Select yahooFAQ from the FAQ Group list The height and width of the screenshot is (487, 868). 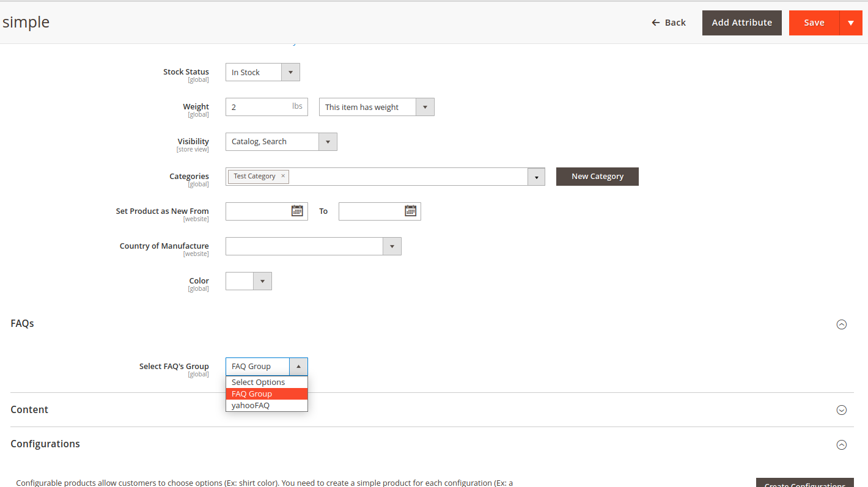[251, 405]
